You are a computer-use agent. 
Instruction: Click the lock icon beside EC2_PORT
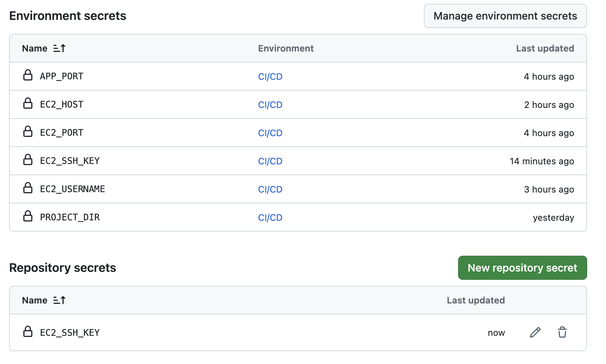coord(28,132)
